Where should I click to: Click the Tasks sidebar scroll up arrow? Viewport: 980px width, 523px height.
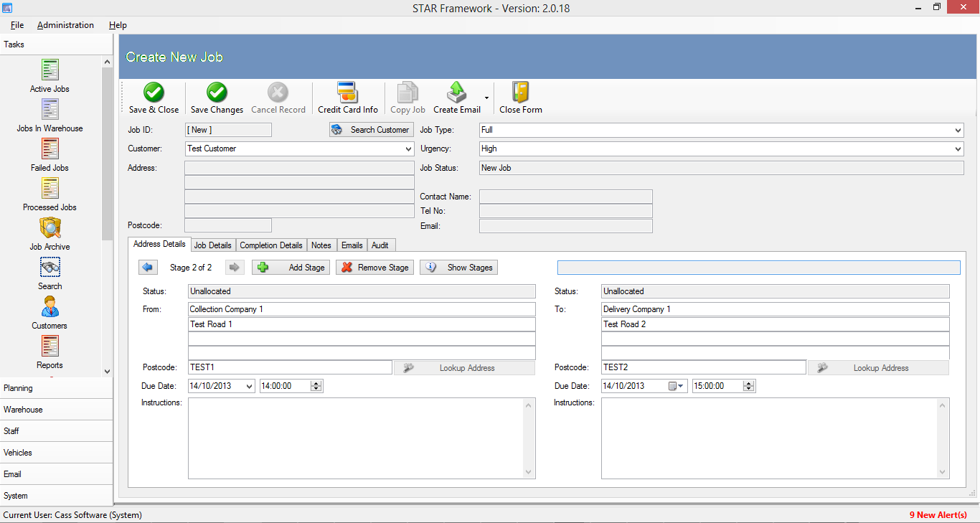pyautogui.click(x=108, y=62)
